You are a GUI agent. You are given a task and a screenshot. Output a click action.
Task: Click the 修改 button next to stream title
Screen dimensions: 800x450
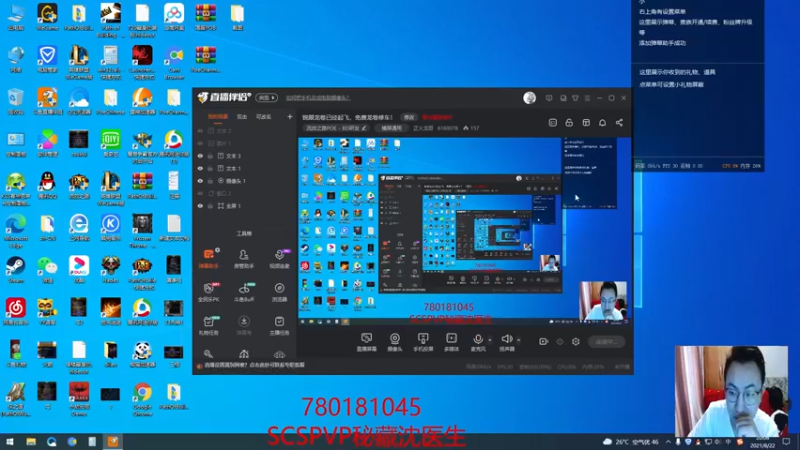(409, 117)
